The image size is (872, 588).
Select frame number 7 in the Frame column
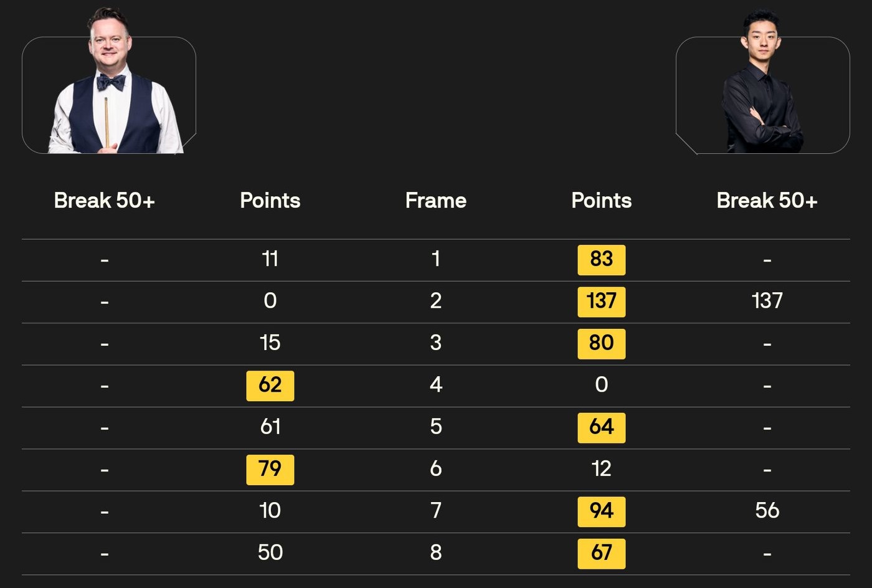(x=435, y=511)
